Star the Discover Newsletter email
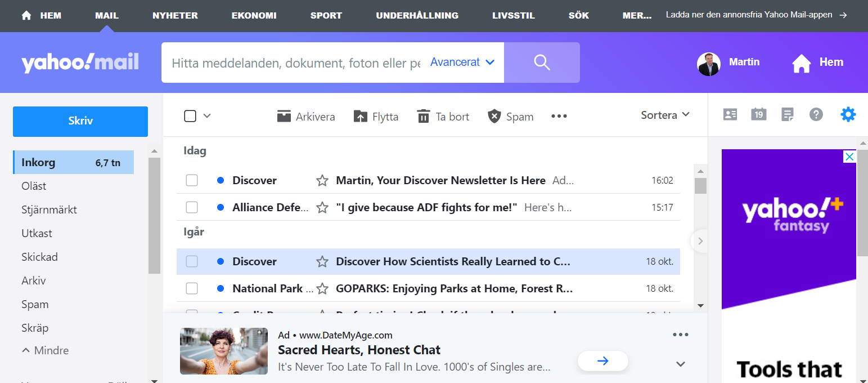 [322, 181]
